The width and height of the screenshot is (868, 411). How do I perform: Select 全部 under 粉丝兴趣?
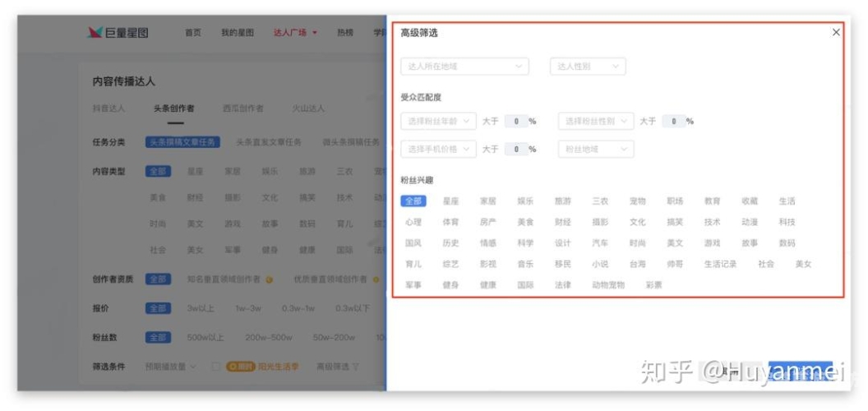[413, 201]
